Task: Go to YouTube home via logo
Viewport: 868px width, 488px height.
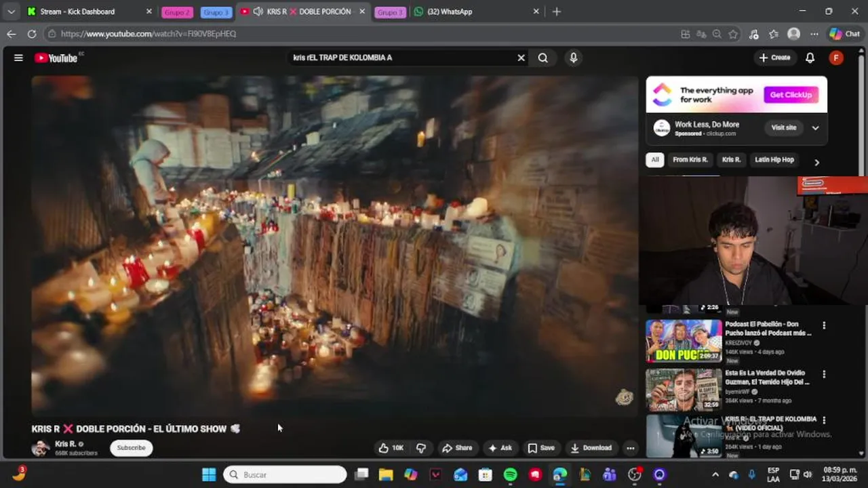Action: (57, 58)
